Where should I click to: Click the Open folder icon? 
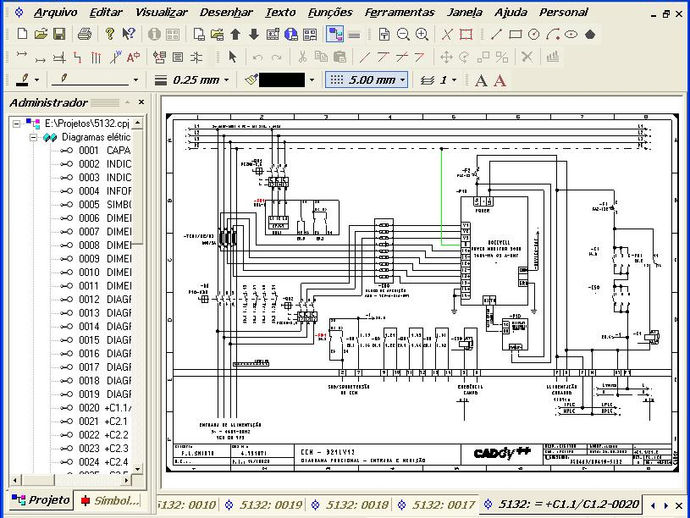click(40, 34)
